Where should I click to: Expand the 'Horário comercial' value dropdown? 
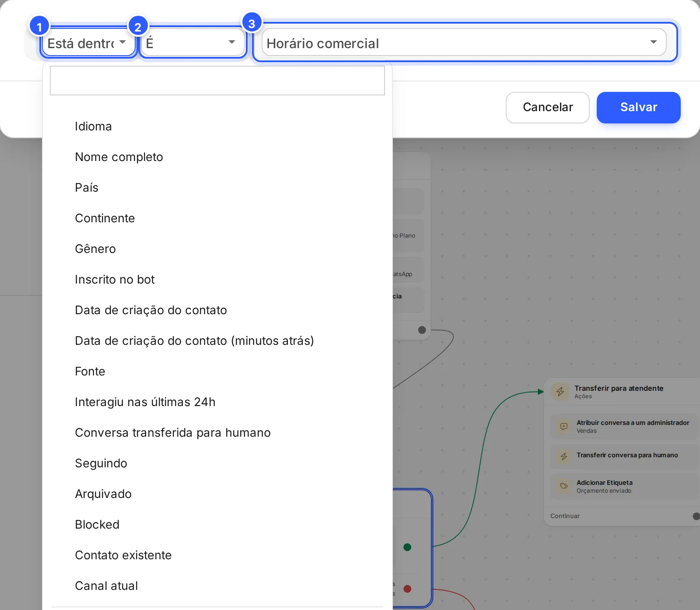coord(464,42)
